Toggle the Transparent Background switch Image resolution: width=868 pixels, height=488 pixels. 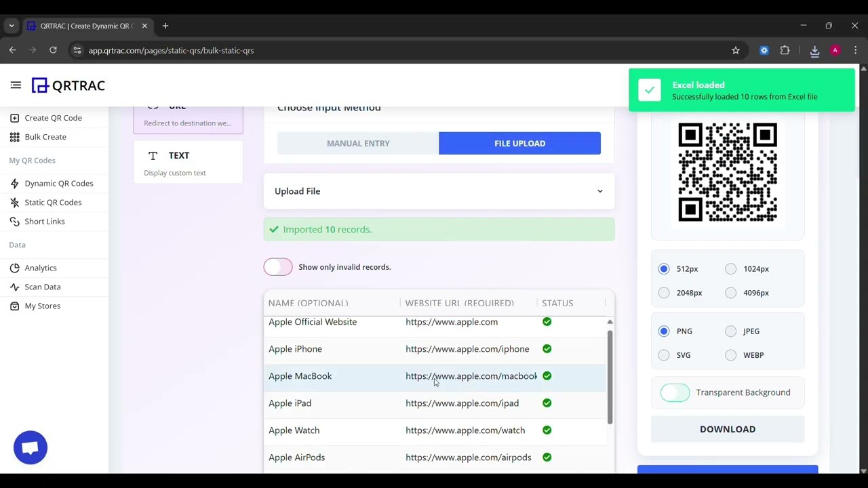click(x=675, y=392)
